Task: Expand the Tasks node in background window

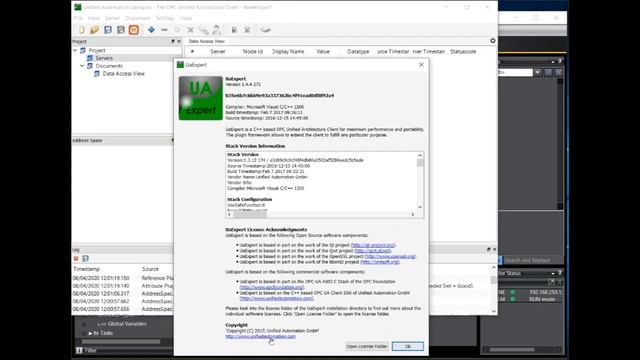Action: [90, 333]
